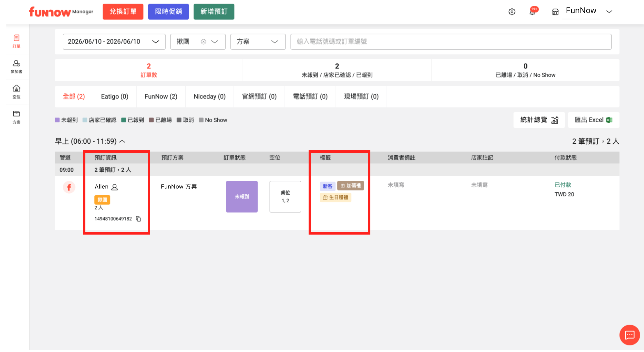The width and height of the screenshot is (644, 352).
Task: Open 統計總覽 statistics overview
Action: click(x=539, y=120)
